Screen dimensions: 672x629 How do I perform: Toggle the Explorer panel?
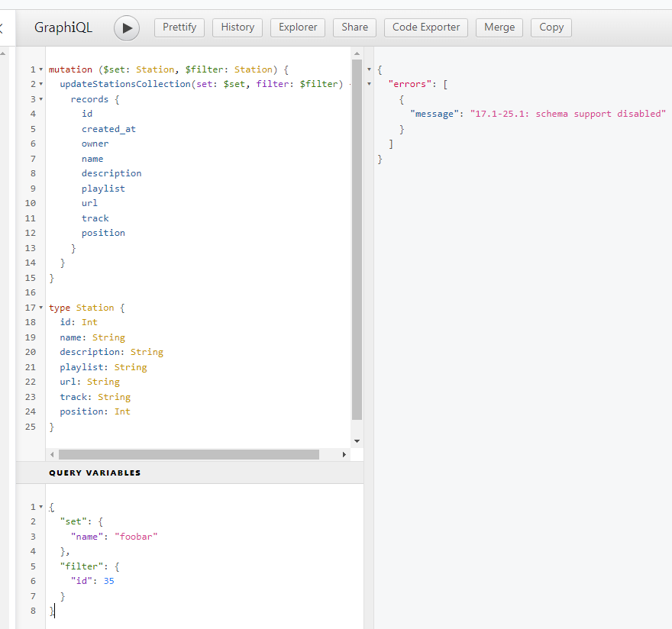(x=298, y=27)
